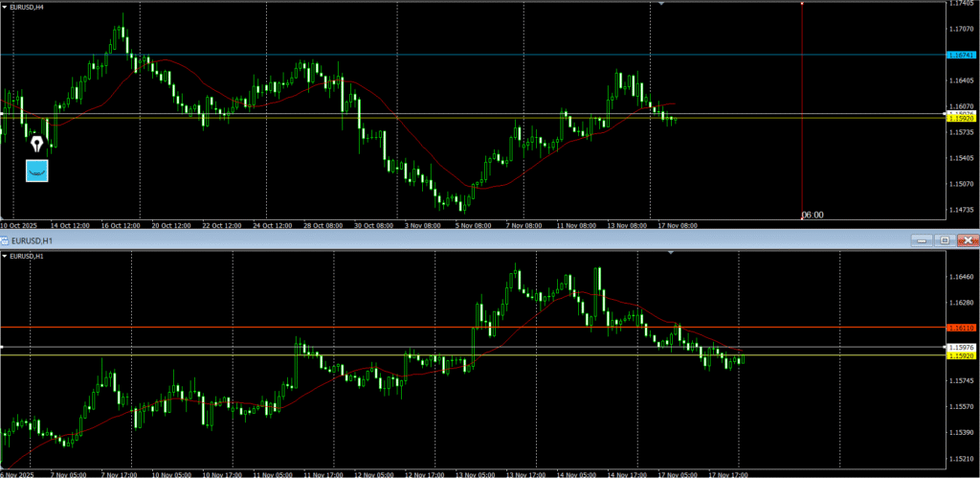The height and width of the screenshot is (478, 980).
Task: Select the yellow 1.15920 label on the H1 chart
Action: point(961,356)
